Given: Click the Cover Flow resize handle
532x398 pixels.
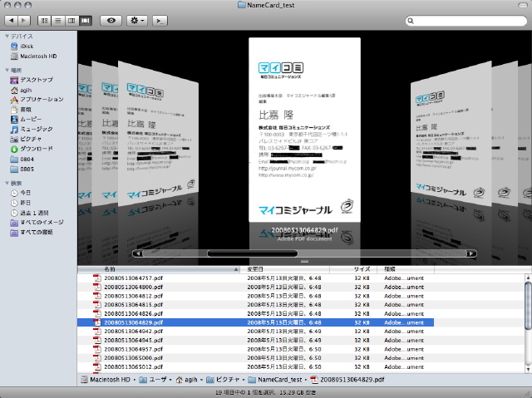Looking at the screenshot, I should tap(304, 262).
